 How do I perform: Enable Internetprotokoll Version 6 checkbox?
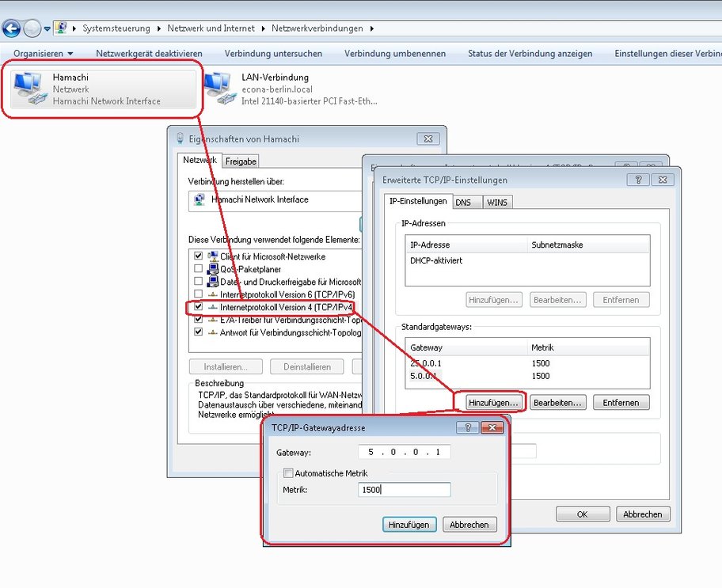(199, 294)
